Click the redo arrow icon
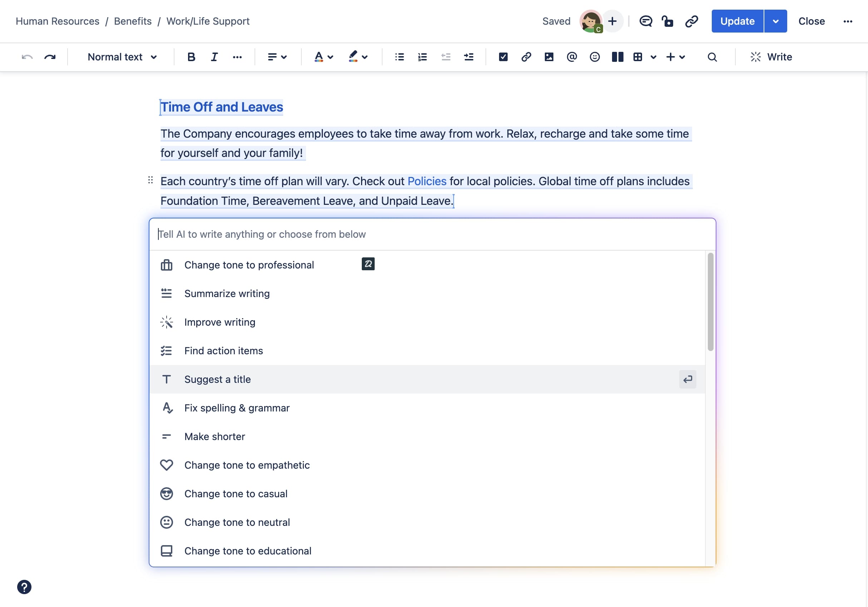Image resolution: width=868 pixels, height=607 pixels. click(50, 57)
